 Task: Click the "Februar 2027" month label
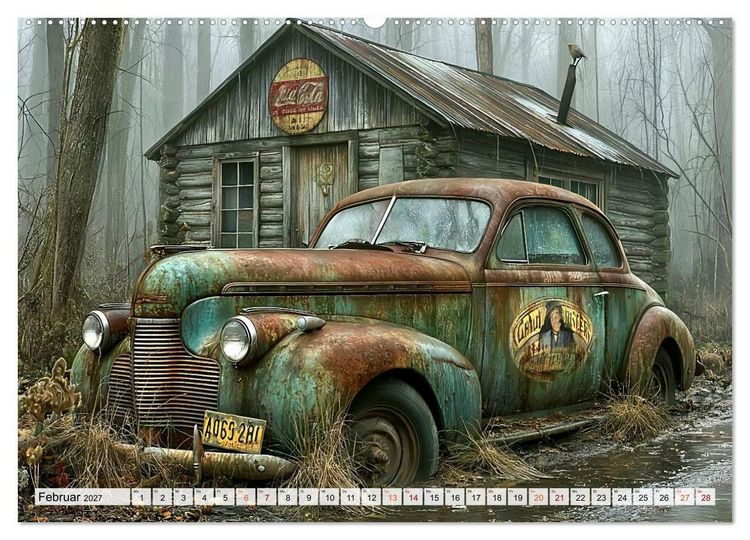pos(70,497)
